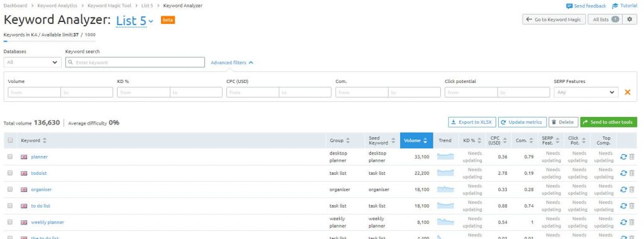The image size is (644, 239).
Task: Expand the List 5 name dropdown
Action: tap(135, 21)
